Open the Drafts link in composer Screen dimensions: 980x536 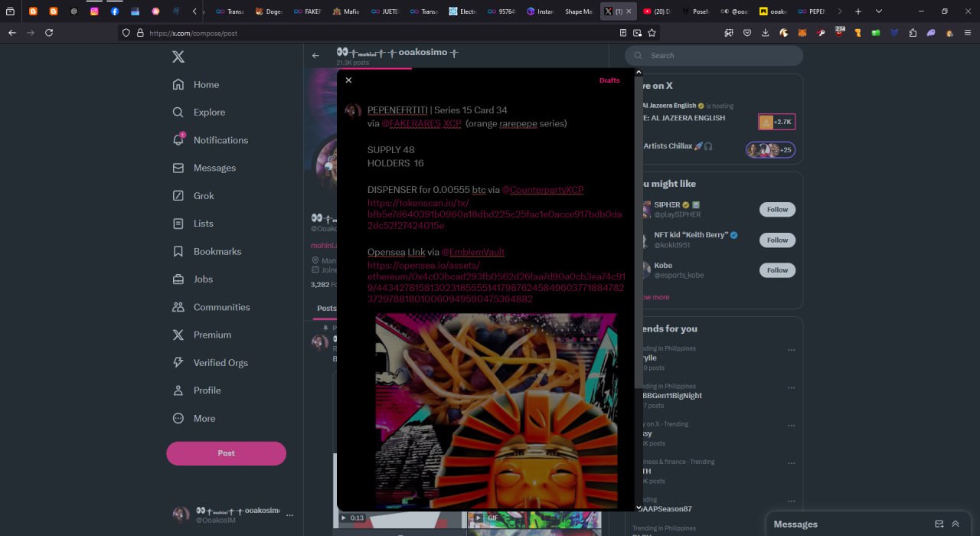click(x=609, y=80)
